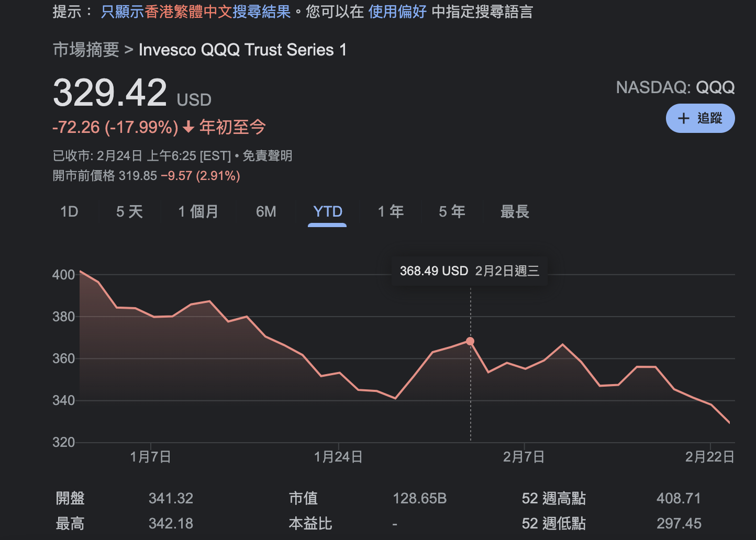Click the 開盤 value 341.32
The image size is (756, 540).
(x=171, y=498)
